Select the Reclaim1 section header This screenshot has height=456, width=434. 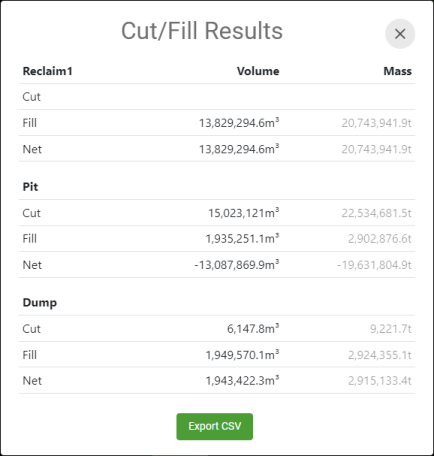(47, 71)
